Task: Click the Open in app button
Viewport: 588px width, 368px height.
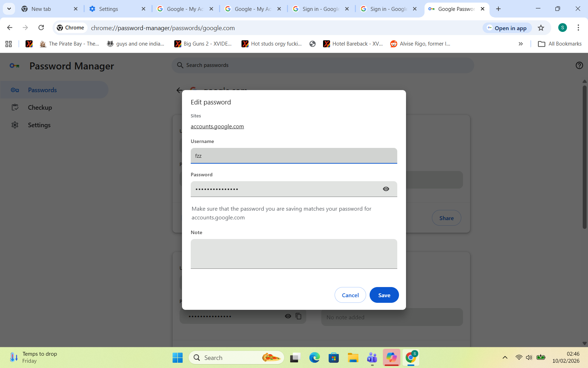Action: click(507, 28)
